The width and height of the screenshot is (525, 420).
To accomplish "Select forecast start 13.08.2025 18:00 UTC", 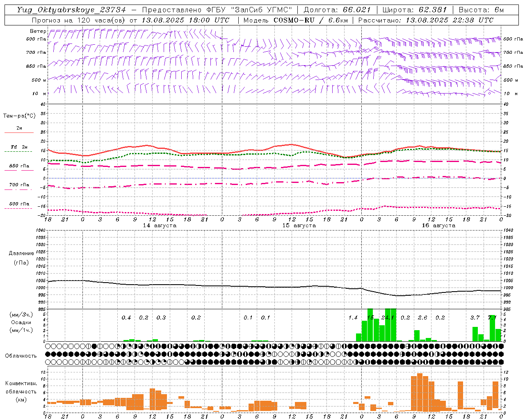I will coord(185,20).
